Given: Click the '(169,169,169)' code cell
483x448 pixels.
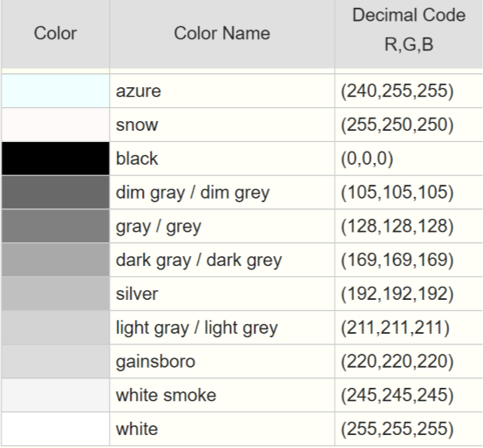Looking at the screenshot, I should [409, 261].
